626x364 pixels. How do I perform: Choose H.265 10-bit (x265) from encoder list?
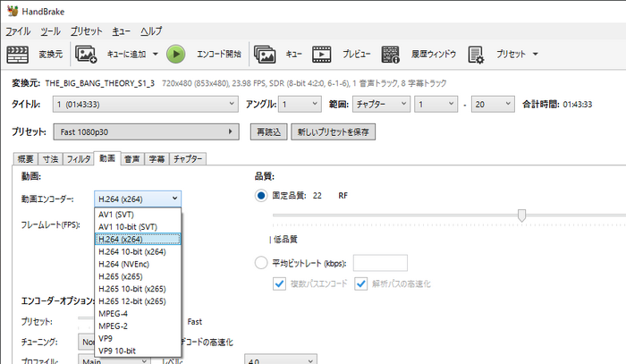138,289
